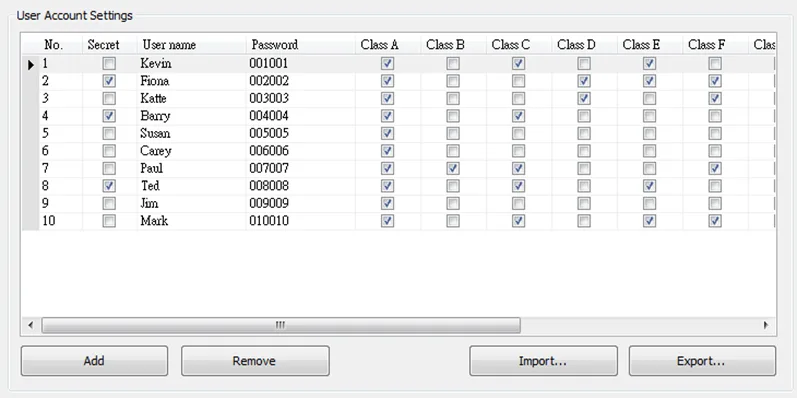Toggle Secret checkbox for Kevin
This screenshot has height=398, width=797.
point(109,64)
